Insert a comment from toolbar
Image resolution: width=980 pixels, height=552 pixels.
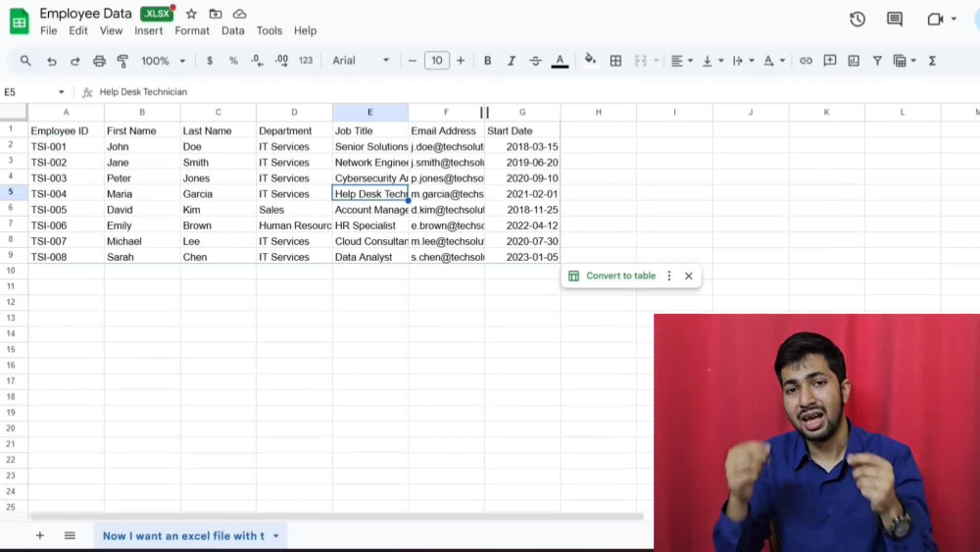tap(829, 61)
